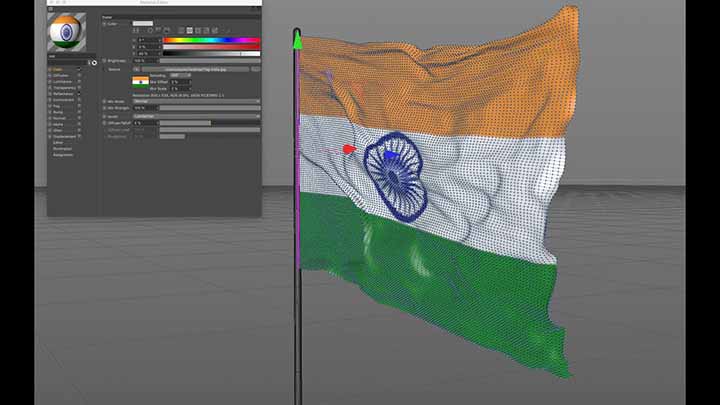Open the Model dropdown set to Lambertian

196,116
